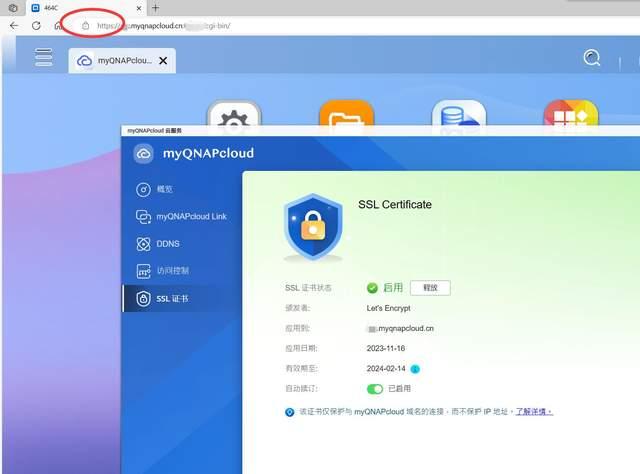Screen dimensions: 640x474
Task: Select the 464C browser tab
Action: (x=87, y=8)
